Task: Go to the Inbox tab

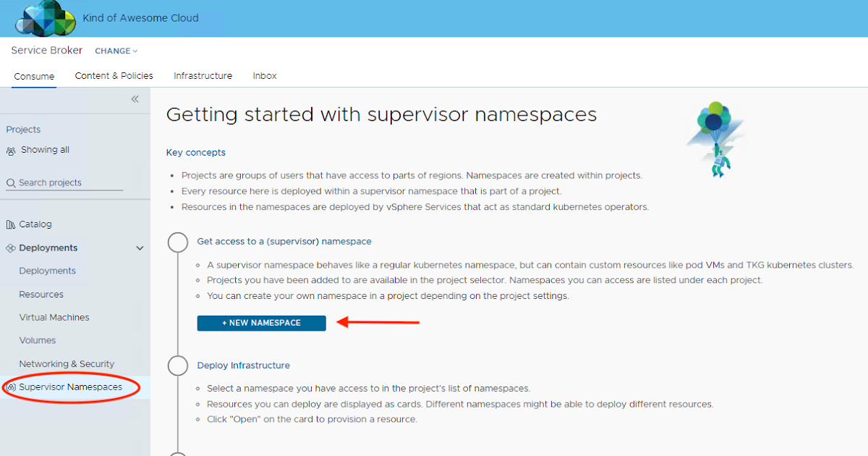Action: point(265,75)
